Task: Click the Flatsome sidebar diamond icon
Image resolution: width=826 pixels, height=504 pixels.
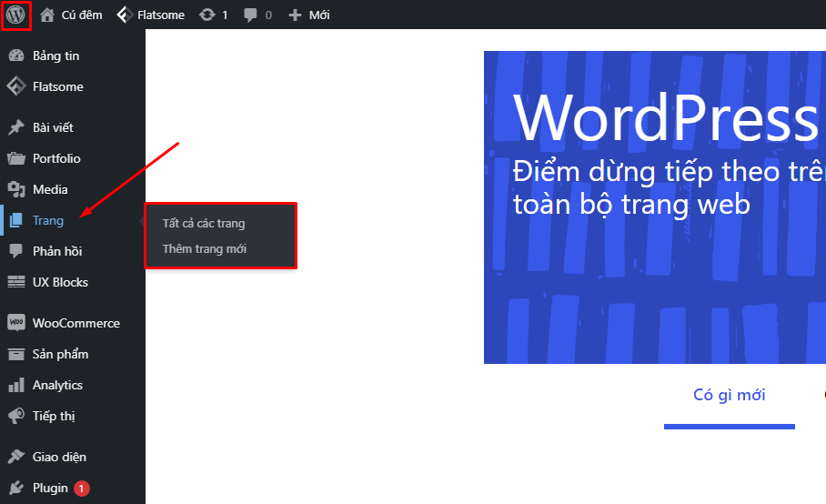Action: tap(16, 86)
